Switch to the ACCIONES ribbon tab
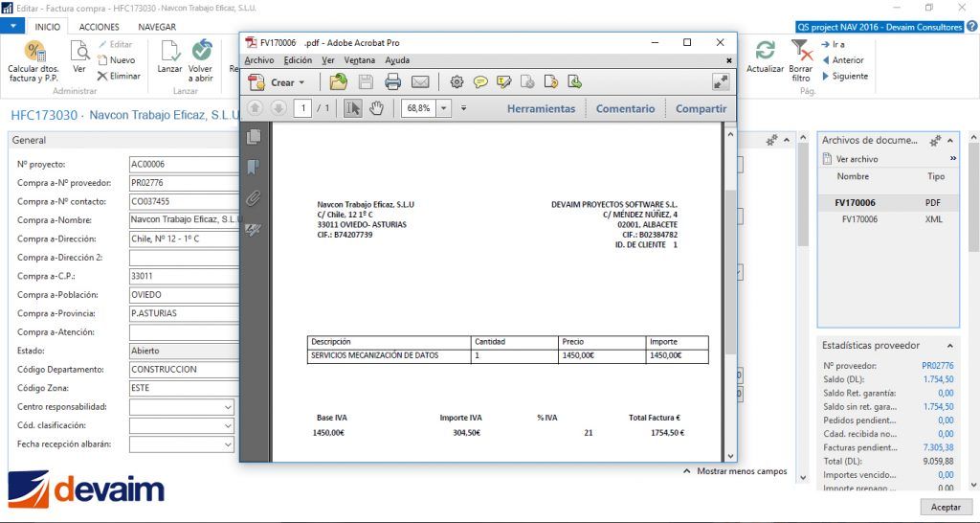980x523 pixels. [x=99, y=27]
